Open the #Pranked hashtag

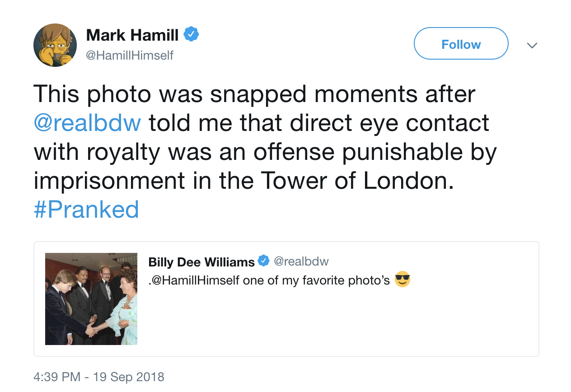86,210
